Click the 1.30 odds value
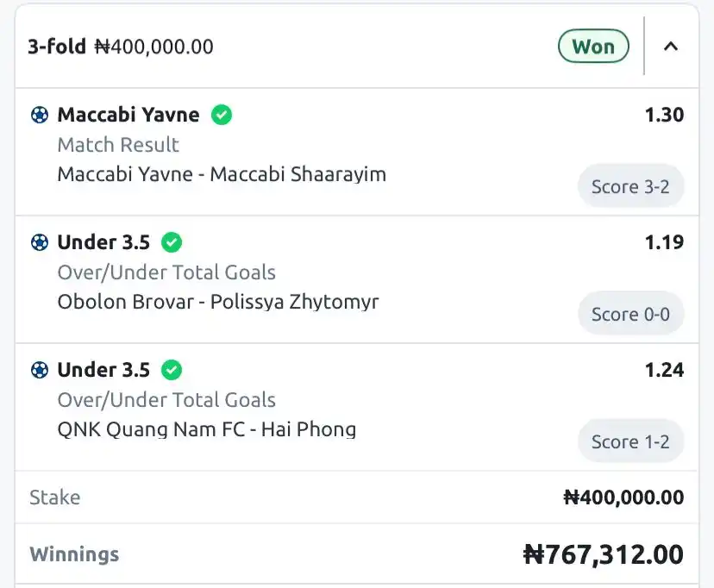This screenshot has width=714, height=588. 664,115
